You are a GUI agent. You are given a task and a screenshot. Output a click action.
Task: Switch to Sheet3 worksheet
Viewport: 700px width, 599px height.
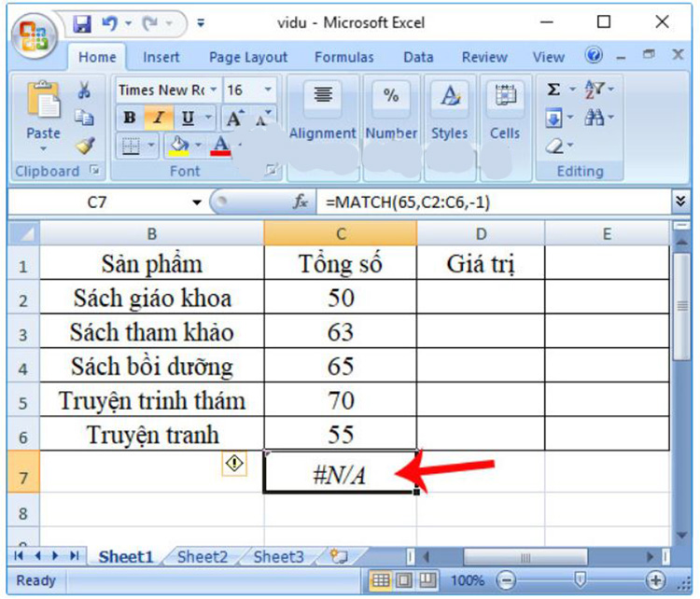(x=278, y=557)
